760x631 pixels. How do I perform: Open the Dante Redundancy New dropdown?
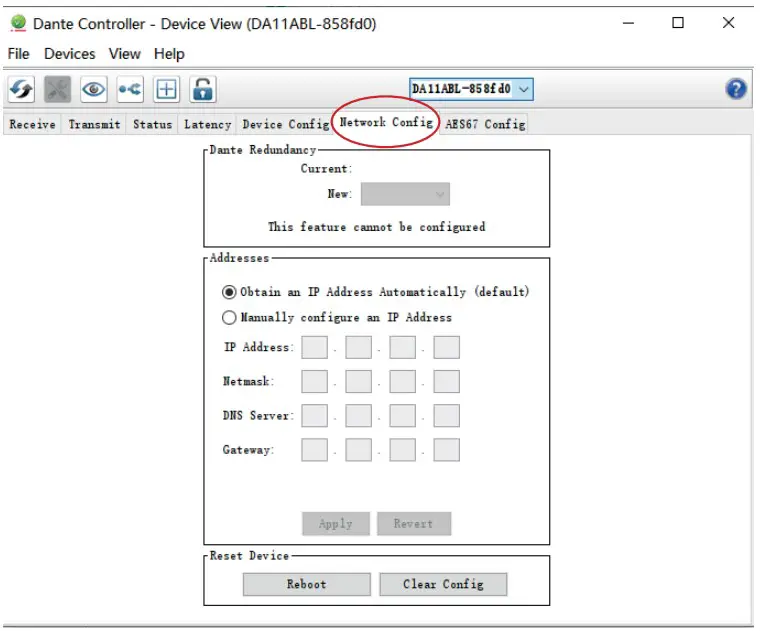(405, 194)
